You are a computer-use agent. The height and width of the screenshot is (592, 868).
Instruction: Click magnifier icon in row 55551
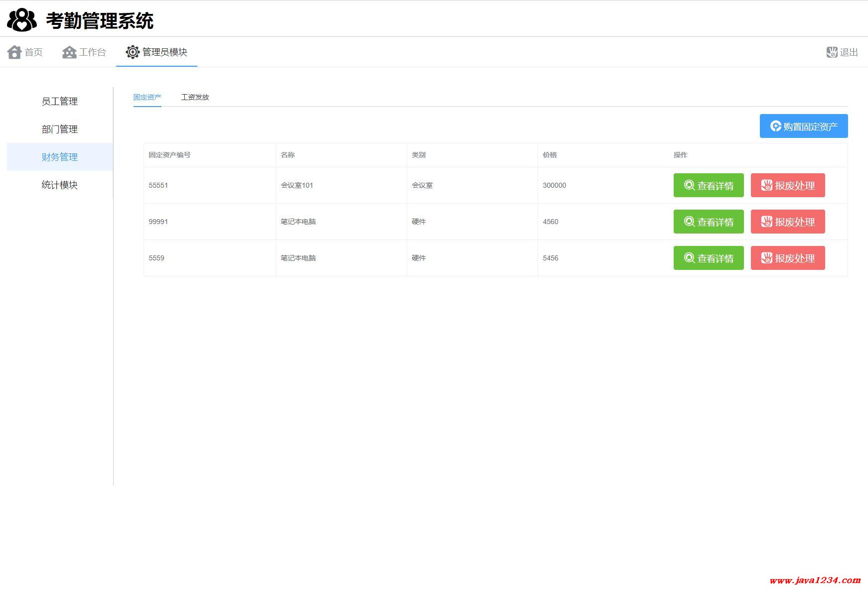689,185
